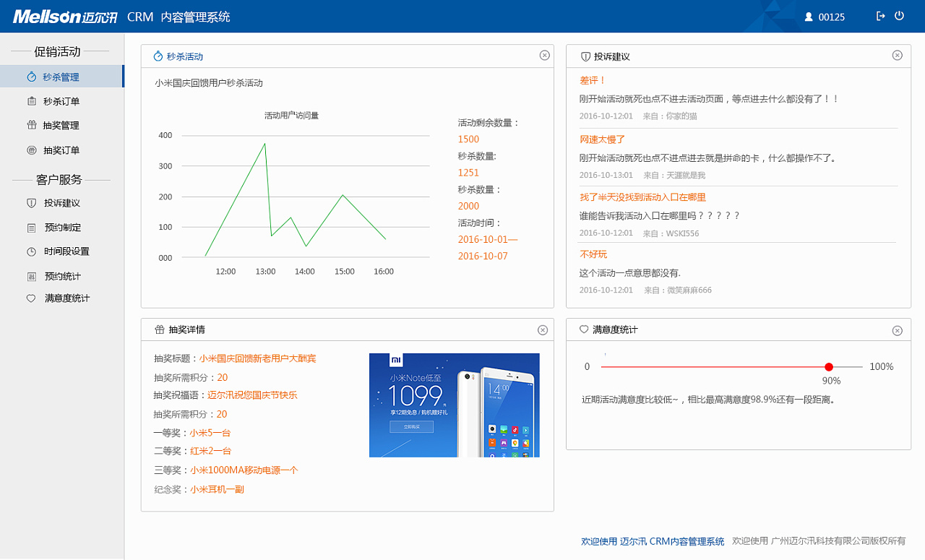Click the 预约制定 list icon in sidebar
Screen dimensions: 925x560
click(x=31, y=228)
